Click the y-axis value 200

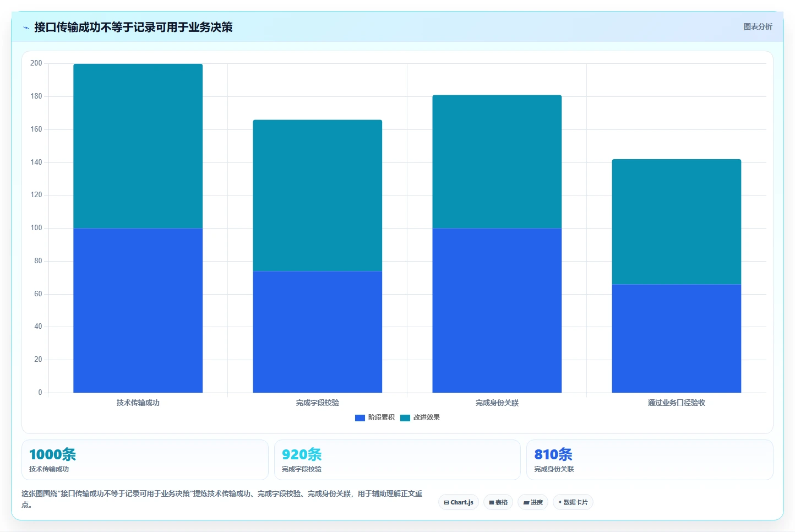pyautogui.click(x=36, y=63)
